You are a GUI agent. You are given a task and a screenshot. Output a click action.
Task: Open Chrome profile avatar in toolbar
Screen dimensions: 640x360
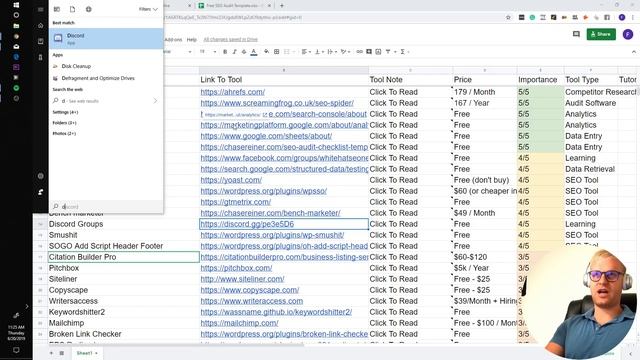[x=622, y=18]
